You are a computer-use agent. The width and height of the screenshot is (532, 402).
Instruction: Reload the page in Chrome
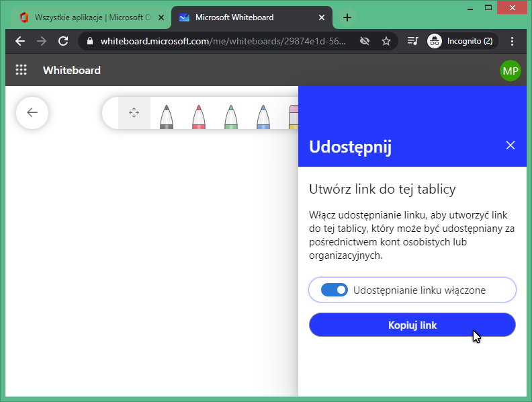point(63,41)
